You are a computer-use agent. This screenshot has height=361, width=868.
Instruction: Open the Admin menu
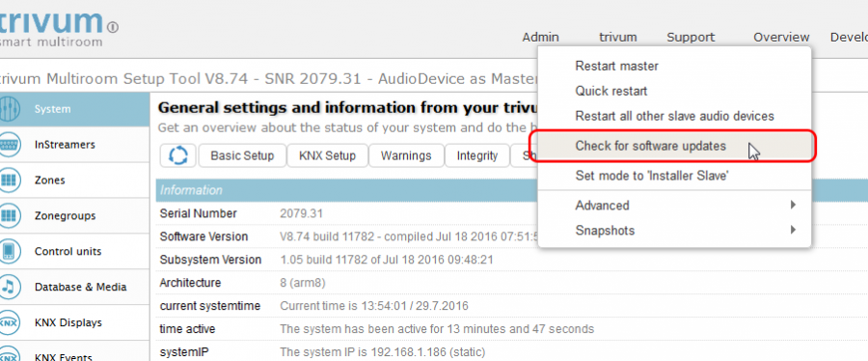(x=540, y=37)
